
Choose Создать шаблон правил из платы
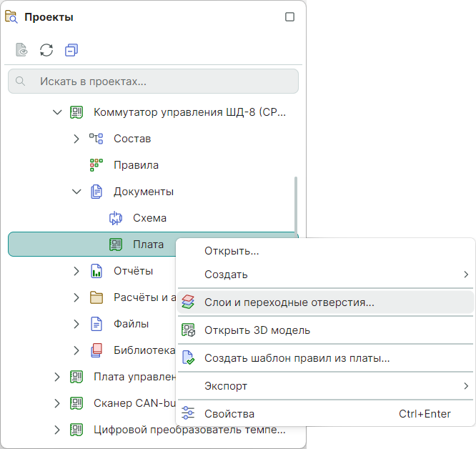297,358
